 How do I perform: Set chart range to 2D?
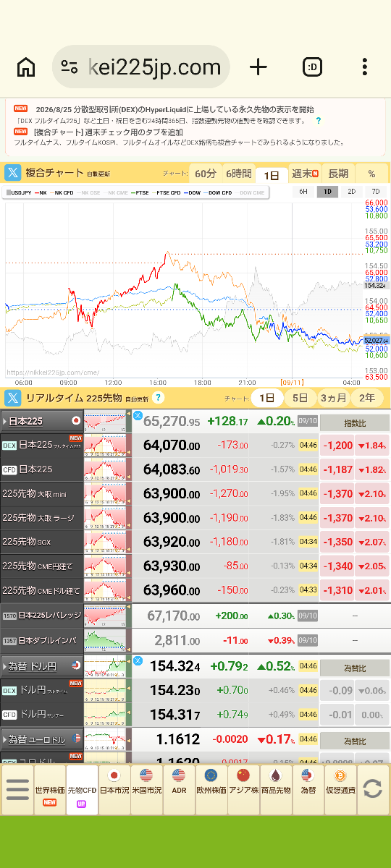(x=351, y=192)
